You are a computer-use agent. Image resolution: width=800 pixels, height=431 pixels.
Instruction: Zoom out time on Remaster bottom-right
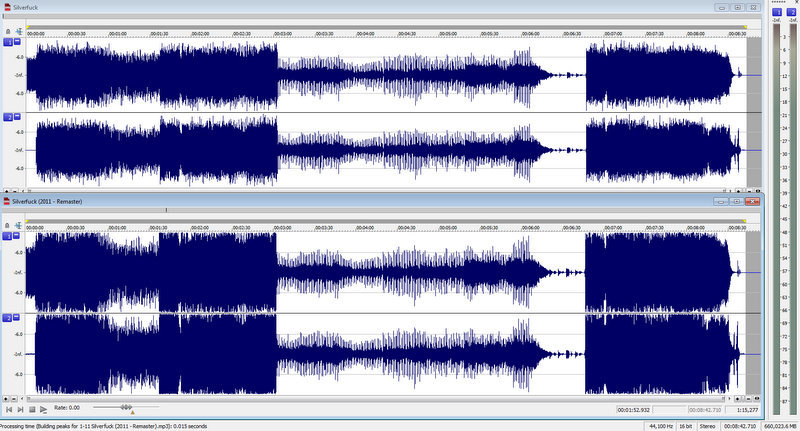[x=748, y=399]
